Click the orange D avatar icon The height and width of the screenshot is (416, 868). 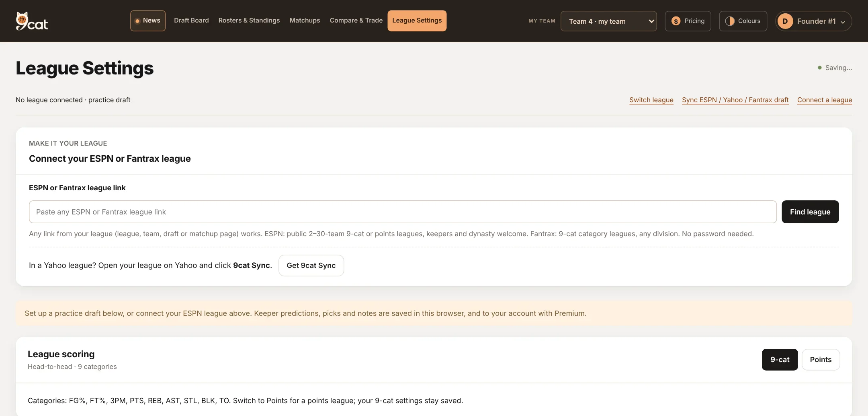point(785,21)
